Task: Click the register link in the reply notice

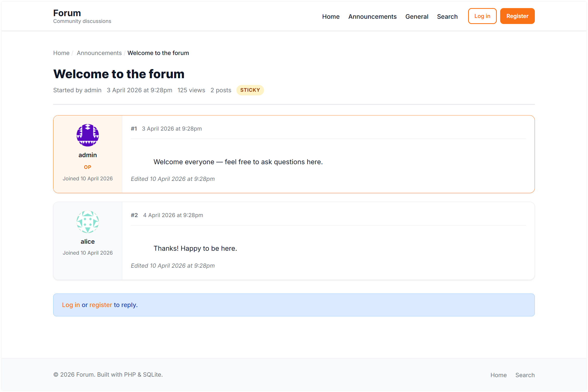Action: click(x=101, y=305)
